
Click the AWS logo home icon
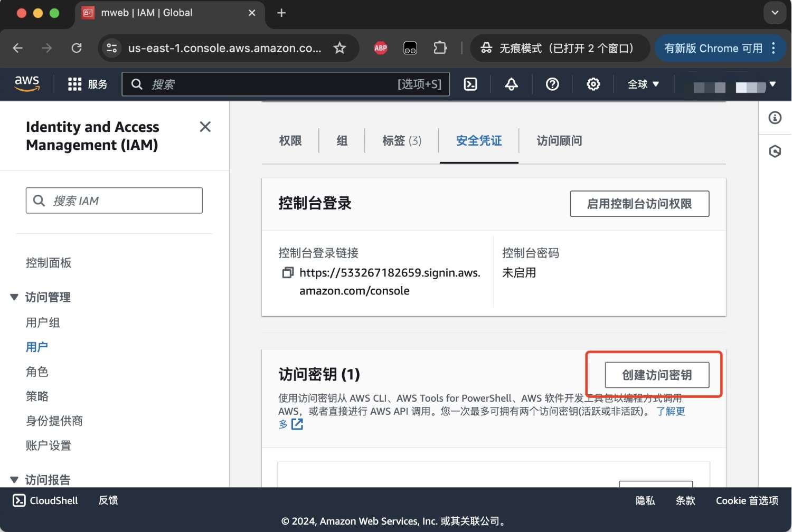click(27, 83)
